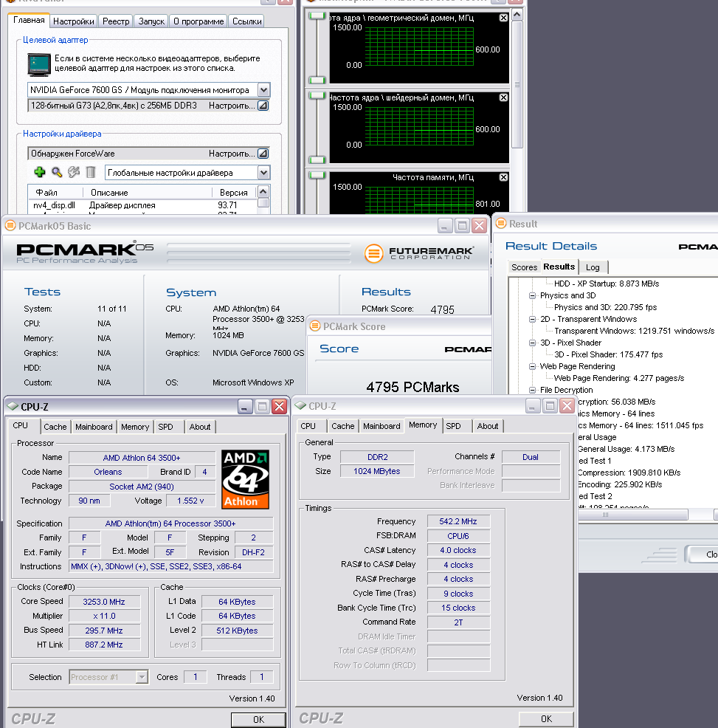Click scroll-up arrow of driver files list

[263, 191]
